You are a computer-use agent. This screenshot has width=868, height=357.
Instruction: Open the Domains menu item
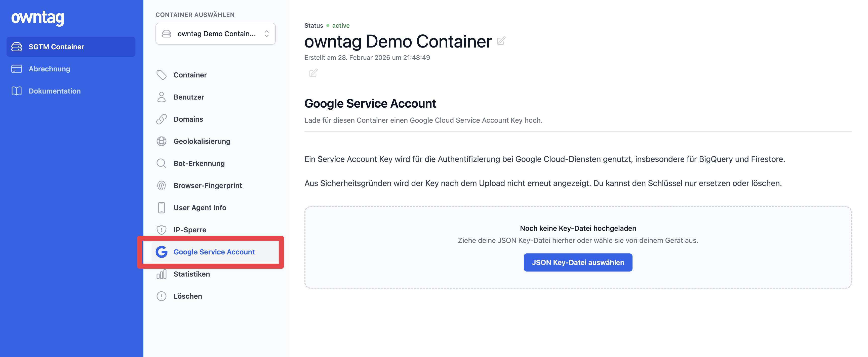click(188, 119)
